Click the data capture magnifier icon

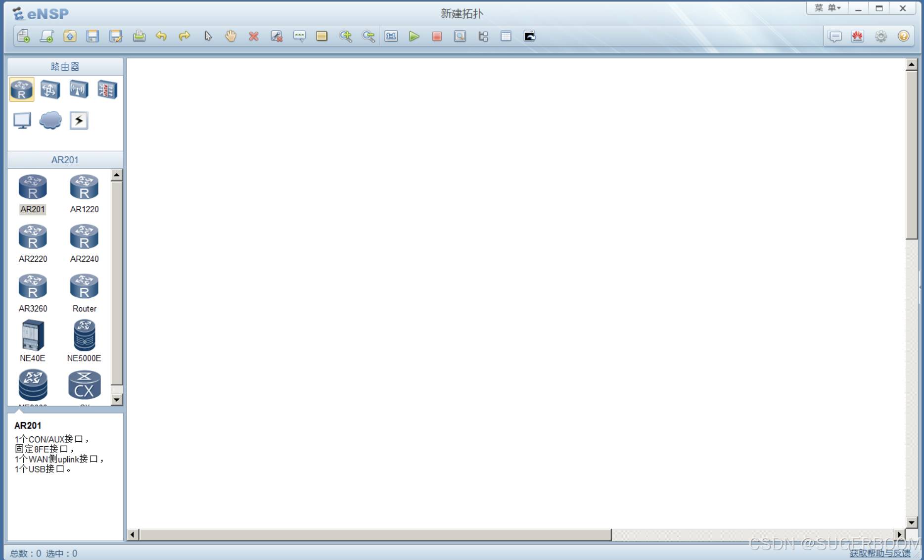460,36
